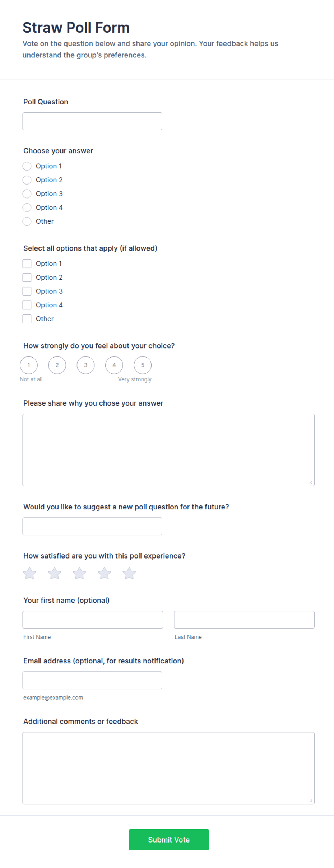Give a three-star satisfaction rating
Viewport: 334px width, 868px height.
click(79, 573)
